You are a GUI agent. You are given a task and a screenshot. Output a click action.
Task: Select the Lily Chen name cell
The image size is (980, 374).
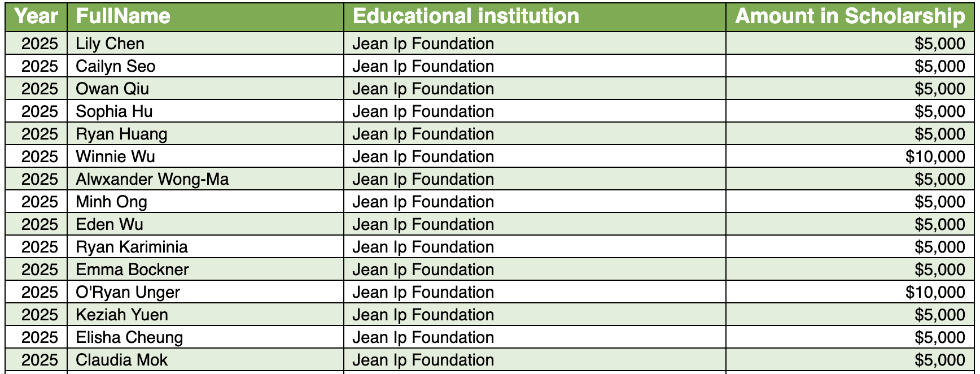click(x=110, y=44)
